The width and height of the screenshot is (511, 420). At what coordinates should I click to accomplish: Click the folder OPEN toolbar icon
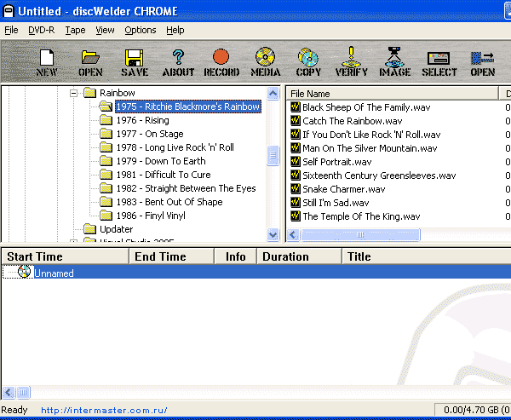(90, 62)
